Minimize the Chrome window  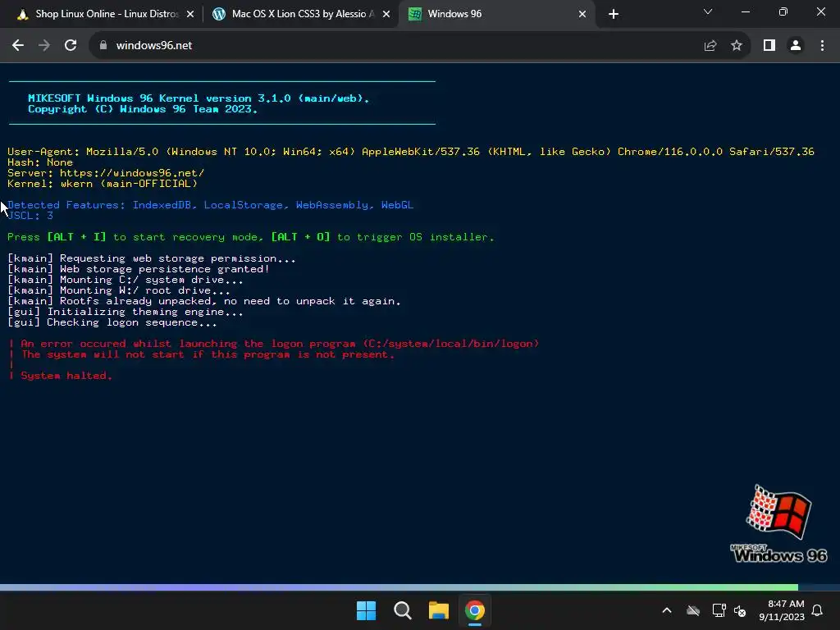[746, 11]
